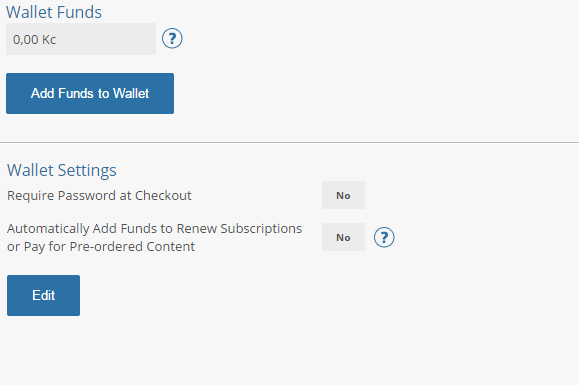Click the Require Password at Checkout label

point(99,195)
